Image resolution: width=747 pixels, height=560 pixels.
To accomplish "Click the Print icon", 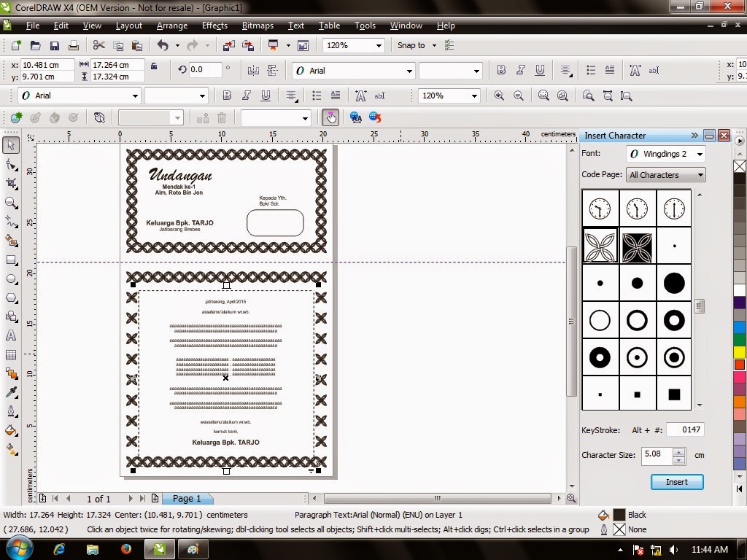I will (x=74, y=45).
